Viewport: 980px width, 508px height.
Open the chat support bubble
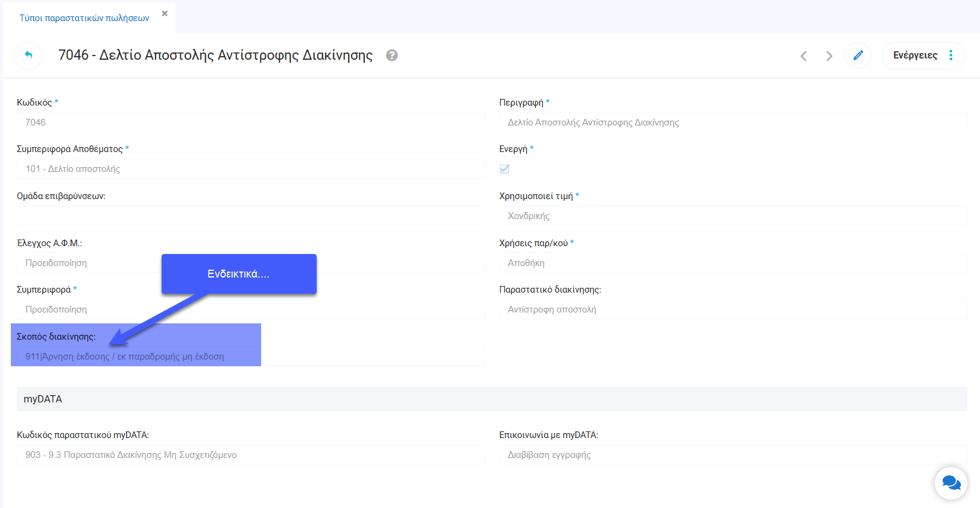tap(950, 483)
